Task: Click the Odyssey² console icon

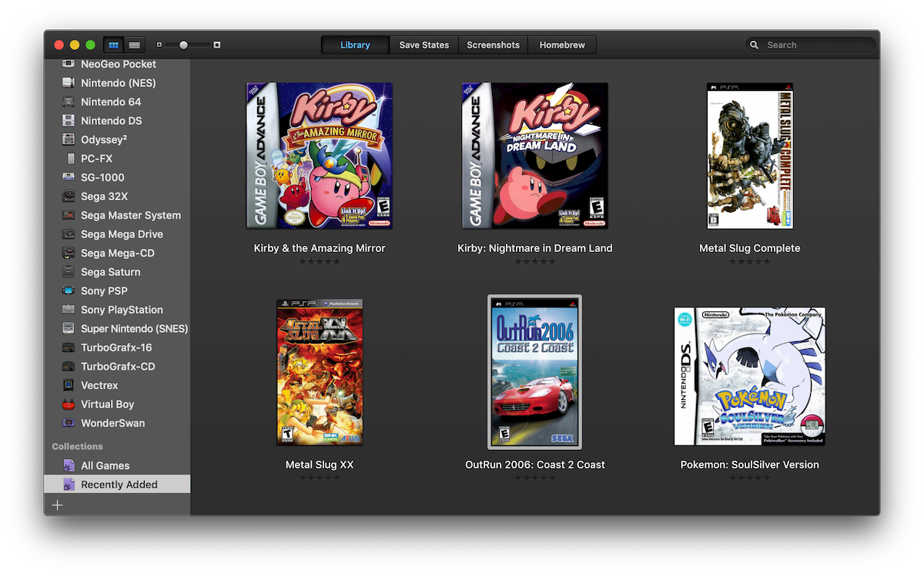Action: 68,139
